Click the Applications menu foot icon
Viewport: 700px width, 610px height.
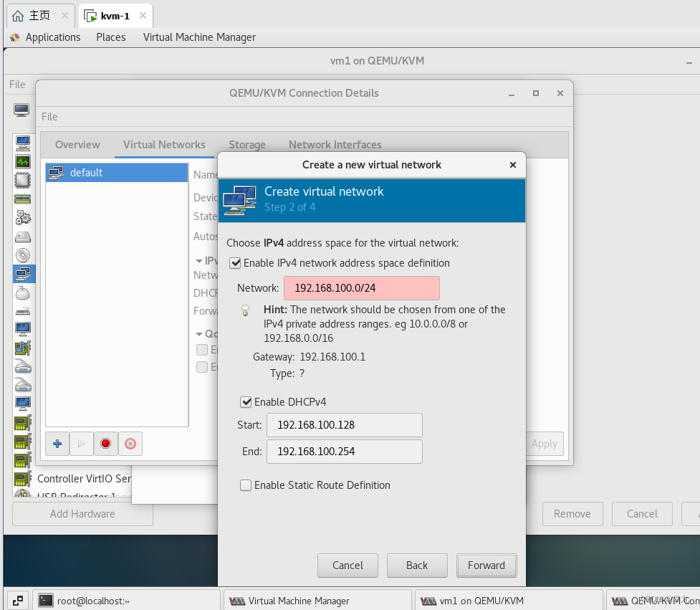coord(15,37)
